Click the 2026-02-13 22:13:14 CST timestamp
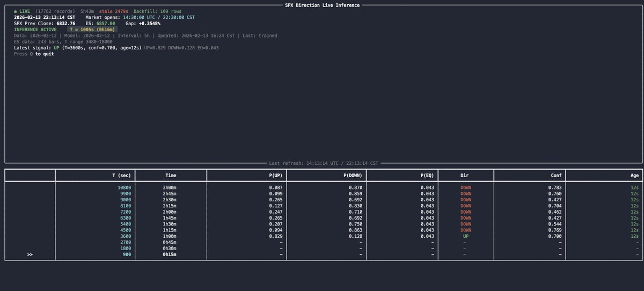Screen dimensions: 644x291 click(x=45, y=17)
